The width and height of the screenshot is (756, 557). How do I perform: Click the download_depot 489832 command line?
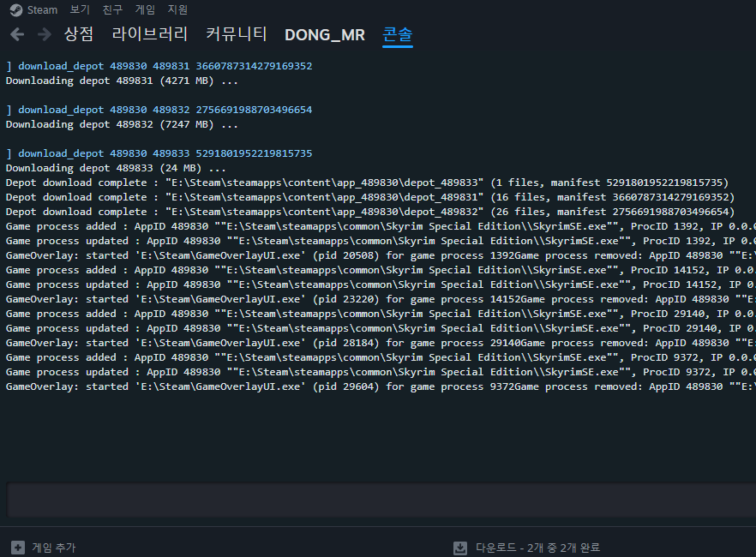coord(159,110)
